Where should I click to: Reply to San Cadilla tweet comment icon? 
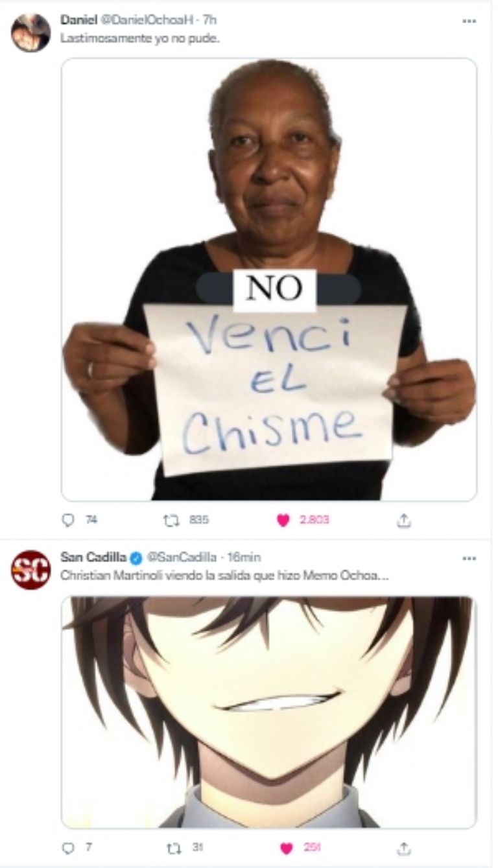pos(68,848)
